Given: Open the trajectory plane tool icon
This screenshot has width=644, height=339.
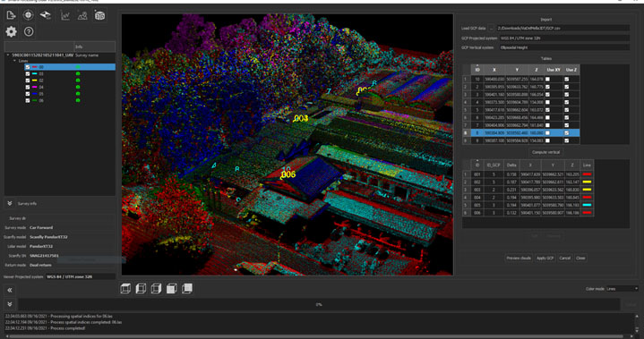Looking at the screenshot, I should pyautogui.click(x=45, y=15).
